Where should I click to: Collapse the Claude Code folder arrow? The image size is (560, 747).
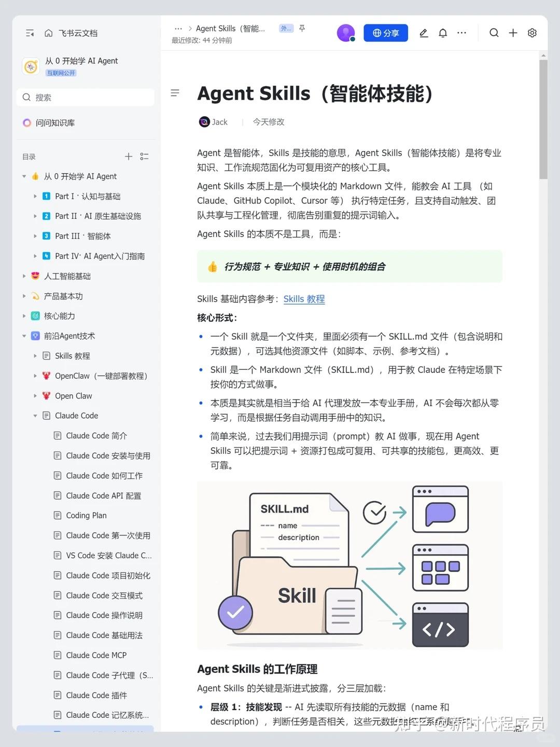coord(35,416)
